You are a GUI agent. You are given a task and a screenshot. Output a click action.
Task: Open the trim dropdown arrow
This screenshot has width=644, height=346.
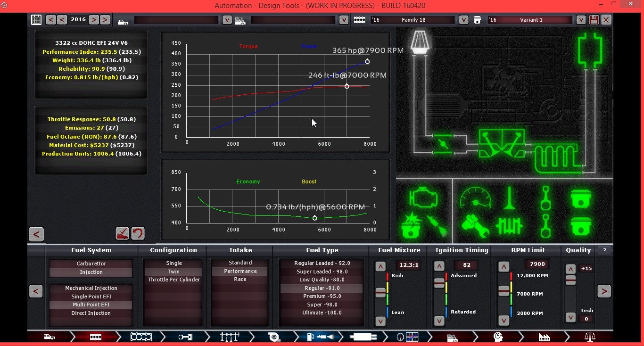[x=344, y=20]
